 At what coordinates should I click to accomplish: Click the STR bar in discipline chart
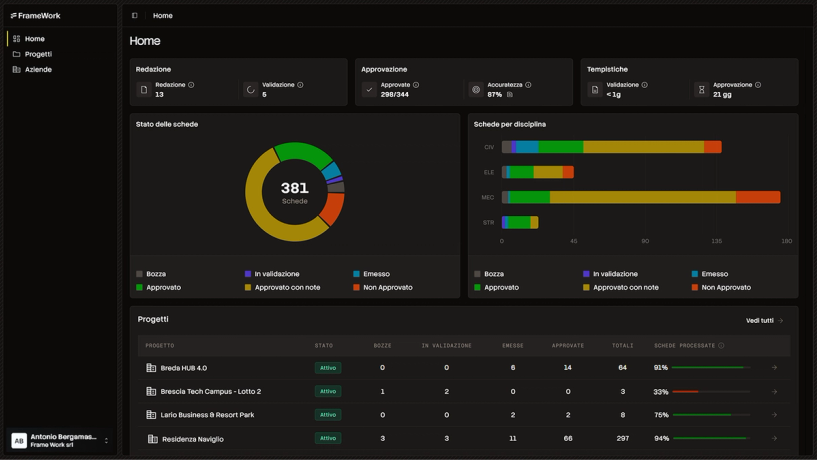point(520,222)
